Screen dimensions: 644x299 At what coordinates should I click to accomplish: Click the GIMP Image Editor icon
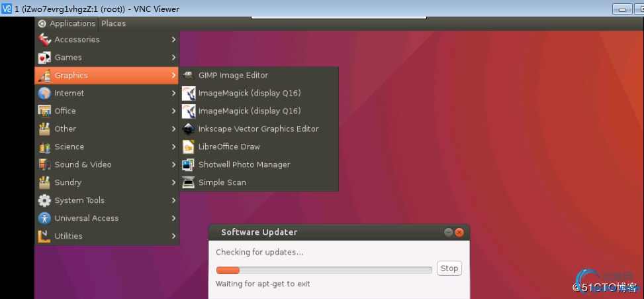[x=188, y=76]
